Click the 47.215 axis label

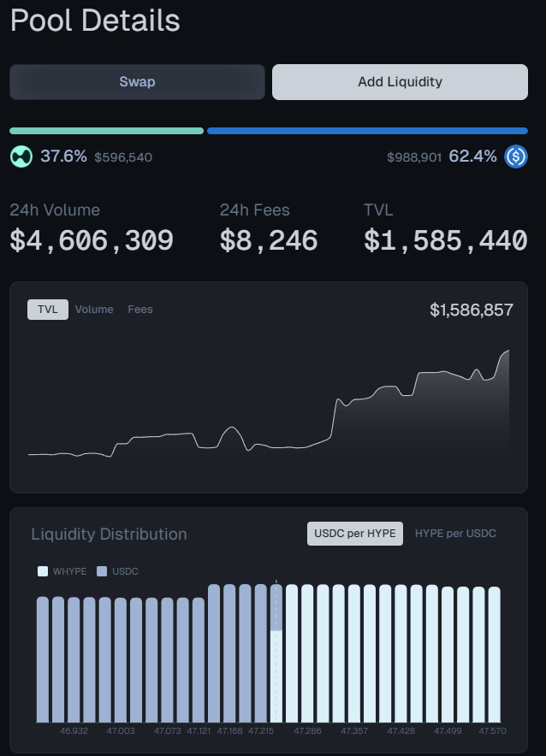point(261,731)
